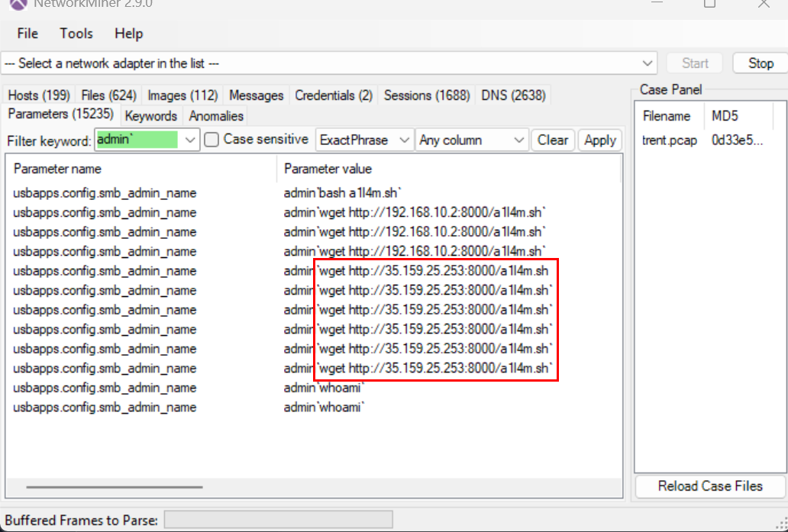
Task: Click the Clear filter button
Action: 553,140
